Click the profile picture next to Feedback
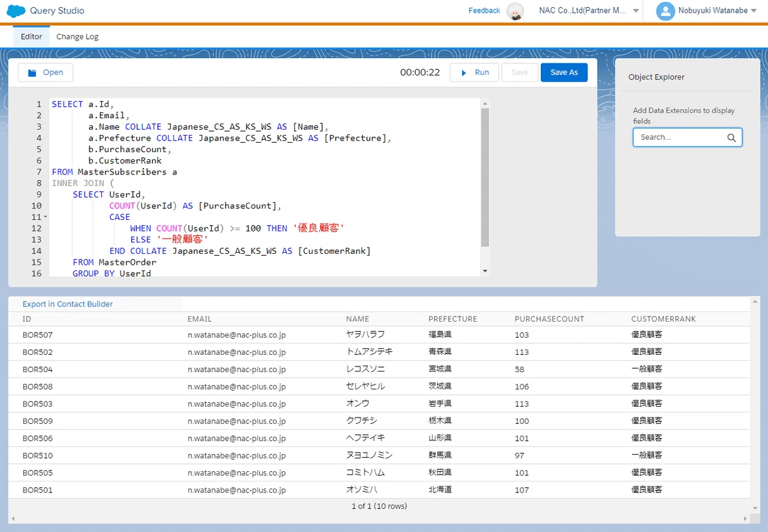The image size is (768, 532). tap(515, 11)
